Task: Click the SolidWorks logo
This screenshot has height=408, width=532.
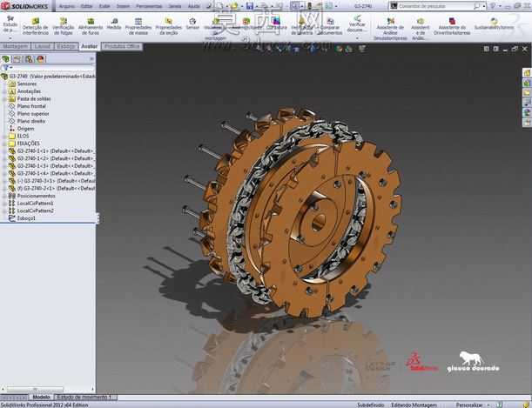Action: (24, 6)
